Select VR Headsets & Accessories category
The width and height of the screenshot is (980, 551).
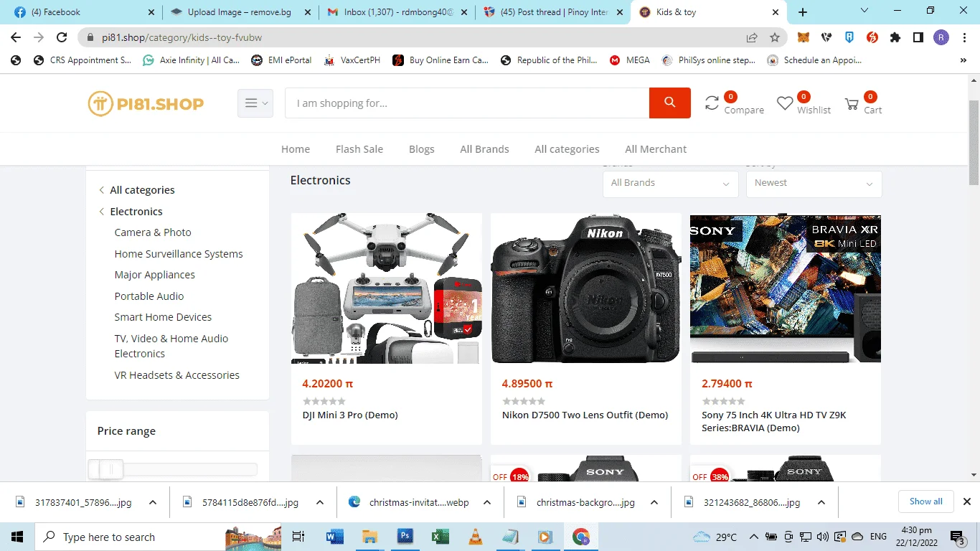pyautogui.click(x=177, y=375)
